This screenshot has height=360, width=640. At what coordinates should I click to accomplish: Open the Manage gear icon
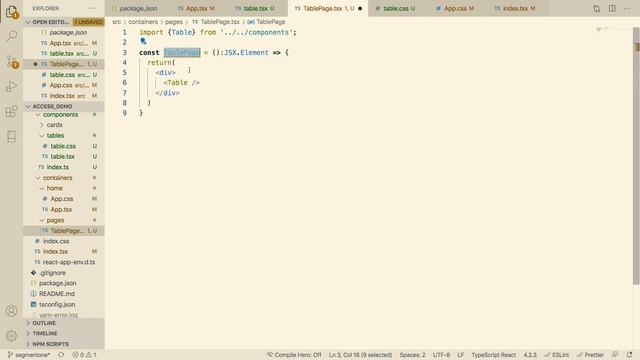point(11,336)
